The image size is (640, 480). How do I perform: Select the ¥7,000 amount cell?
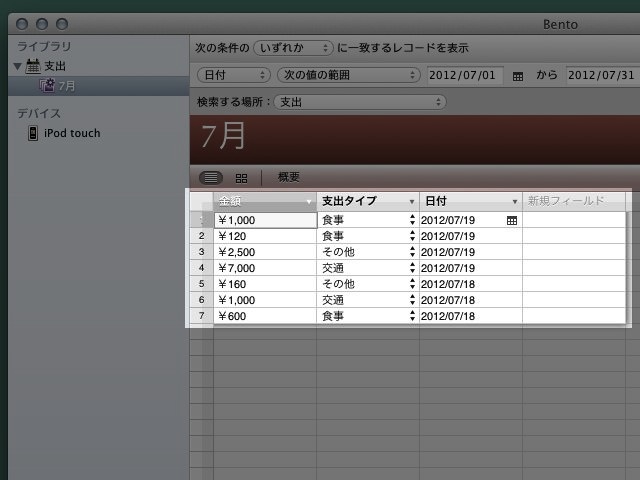(x=265, y=268)
